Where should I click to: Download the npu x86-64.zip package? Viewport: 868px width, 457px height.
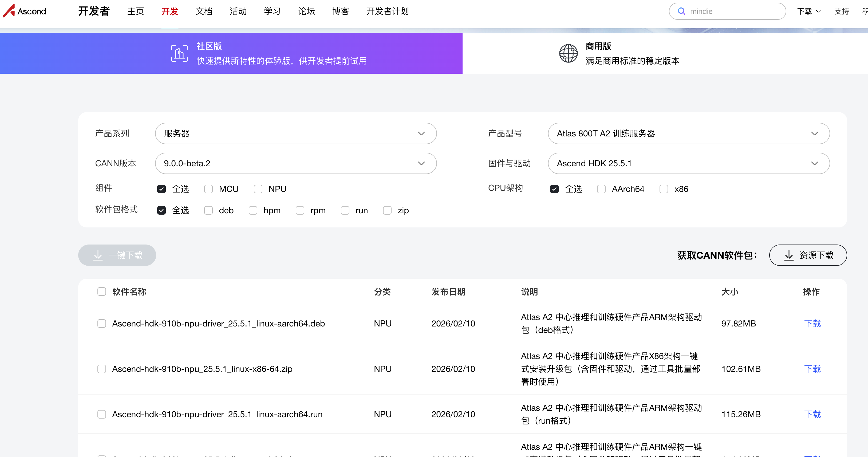(812, 369)
